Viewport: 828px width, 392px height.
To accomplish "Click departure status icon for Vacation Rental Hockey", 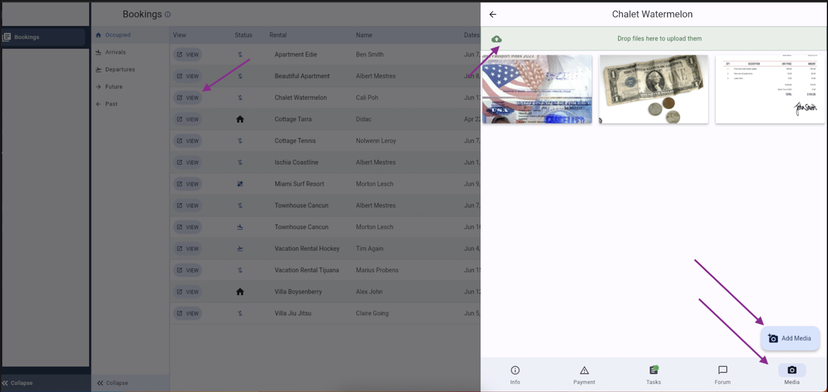I will click(240, 248).
